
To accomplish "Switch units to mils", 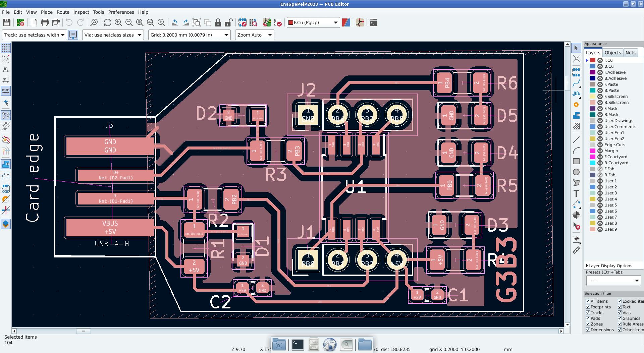I will click(6, 80).
